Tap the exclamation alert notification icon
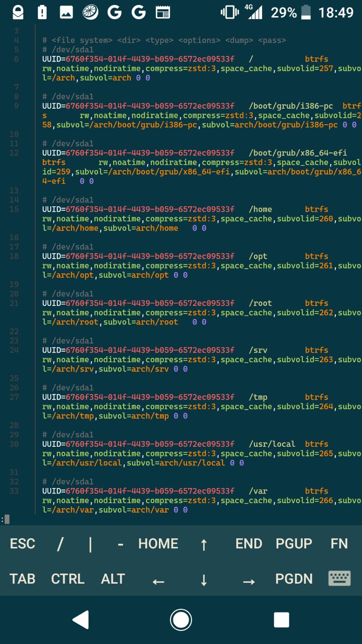This screenshot has height=644, width=362. coord(42,12)
